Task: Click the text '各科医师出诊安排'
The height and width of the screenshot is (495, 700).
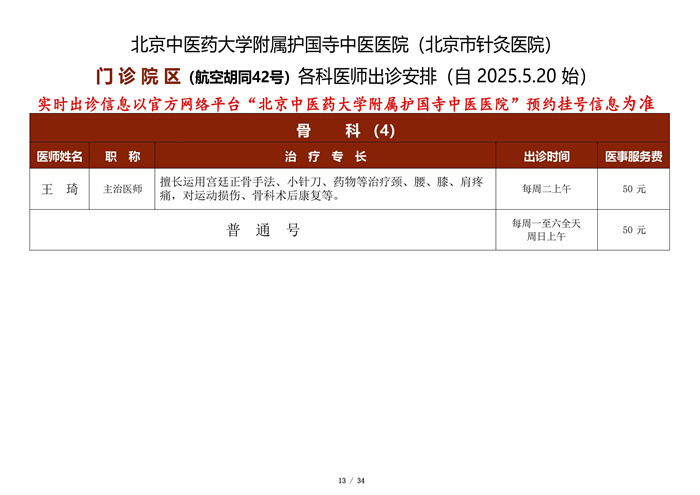Action: coord(367,77)
